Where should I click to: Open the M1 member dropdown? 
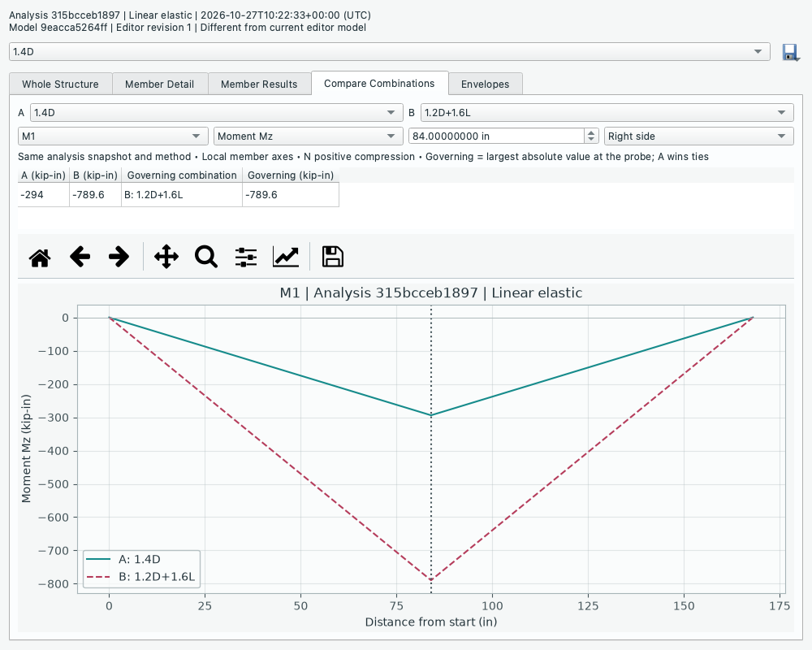tap(113, 136)
